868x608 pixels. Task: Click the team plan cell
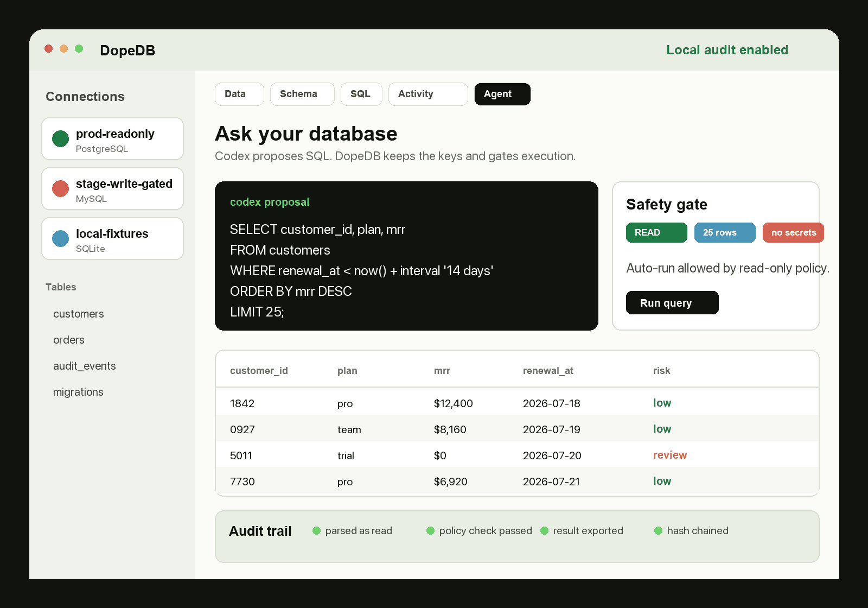349,429
